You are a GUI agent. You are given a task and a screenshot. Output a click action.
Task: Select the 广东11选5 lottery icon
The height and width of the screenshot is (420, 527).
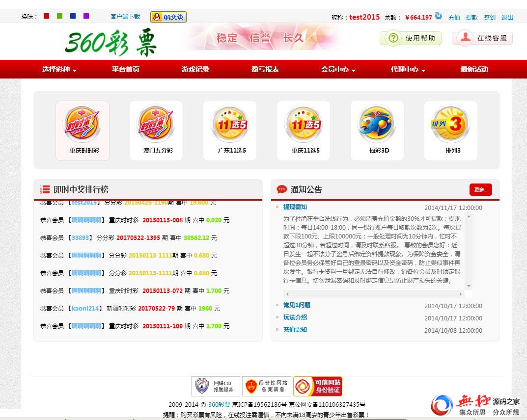(x=230, y=131)
